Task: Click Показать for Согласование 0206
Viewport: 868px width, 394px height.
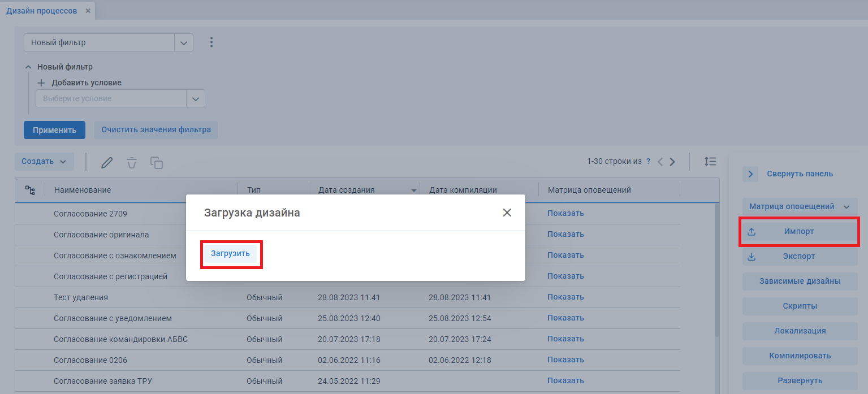Action: point(565,360)
